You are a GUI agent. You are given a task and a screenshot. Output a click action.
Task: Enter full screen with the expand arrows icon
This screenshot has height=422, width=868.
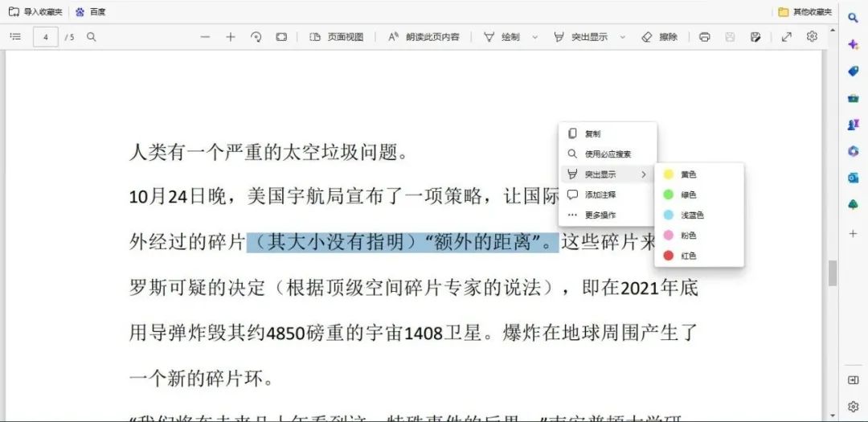(x=786, y=37)
